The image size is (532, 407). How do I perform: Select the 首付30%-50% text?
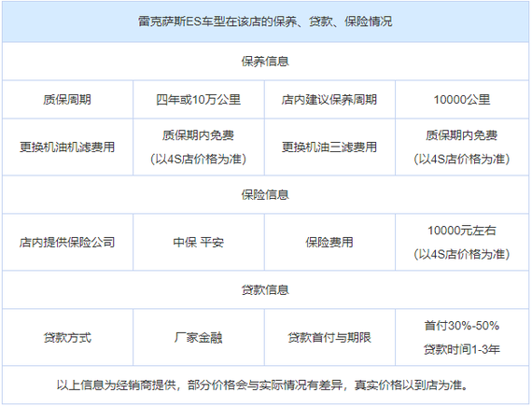(x=462, y=326)
